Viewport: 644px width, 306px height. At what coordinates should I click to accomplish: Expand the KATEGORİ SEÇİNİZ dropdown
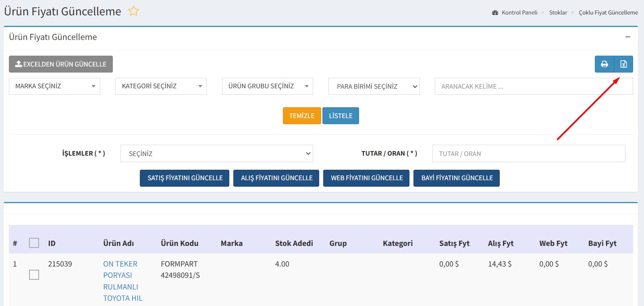(161, 86)
